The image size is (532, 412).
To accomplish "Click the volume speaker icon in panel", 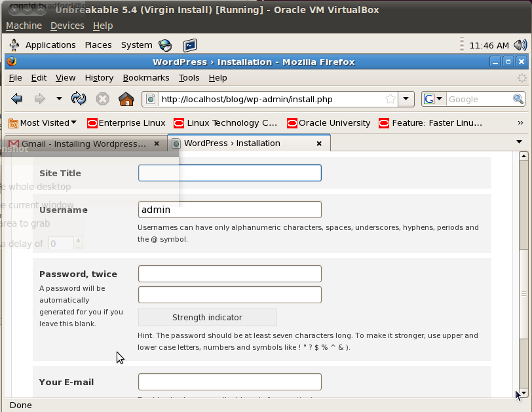I will coord(520,45).
